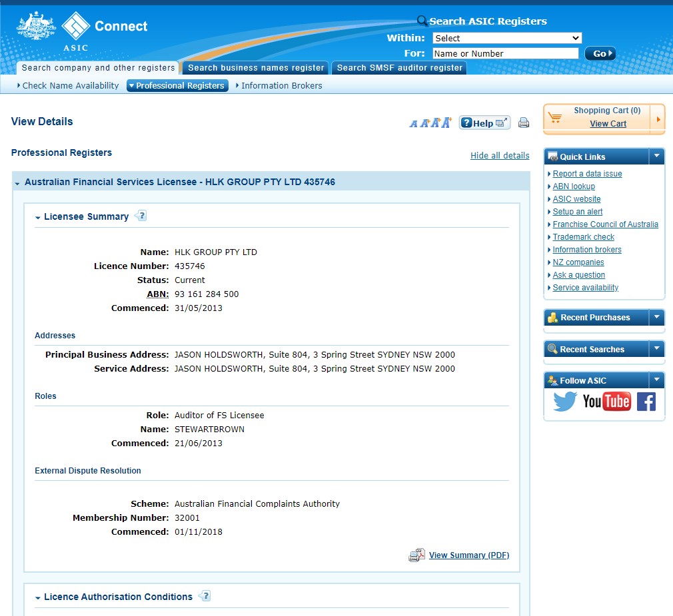Click ABN value 93 161 284 500

click(207, 294)
